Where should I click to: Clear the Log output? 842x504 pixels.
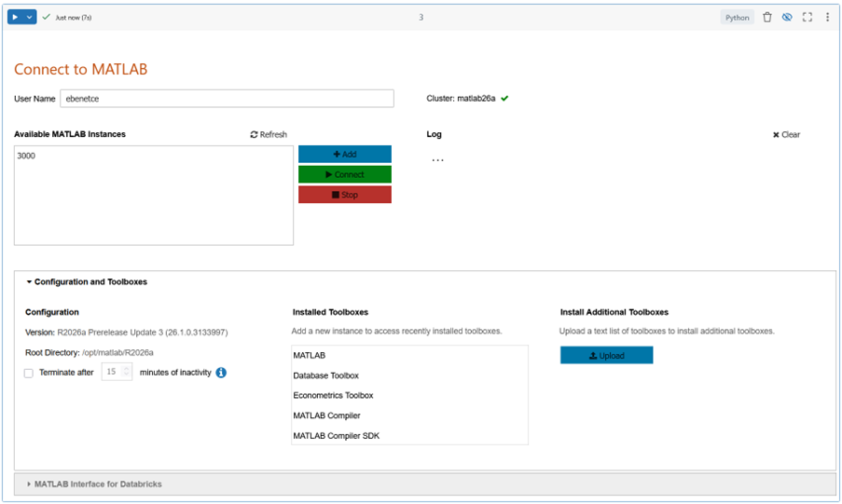(x=786, y=135)
